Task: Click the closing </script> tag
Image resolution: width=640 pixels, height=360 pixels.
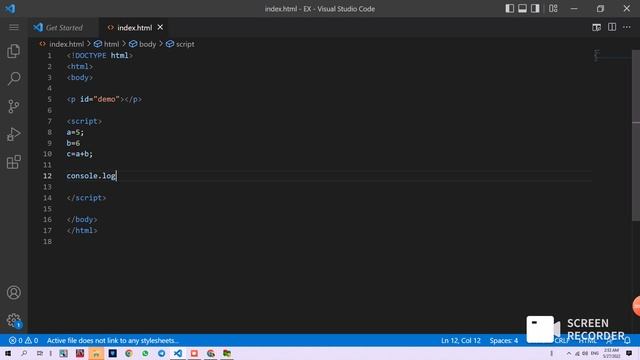Action: [x=86, y=198]
